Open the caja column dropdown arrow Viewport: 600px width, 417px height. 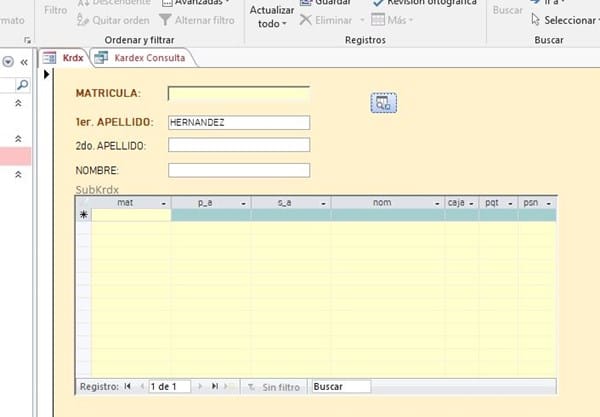coord(472,202)
